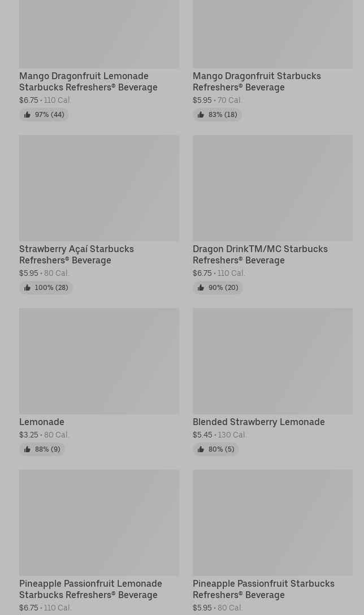Click the Strawberry Açaí product image
The image size is (364, 615).
point(99,188)
